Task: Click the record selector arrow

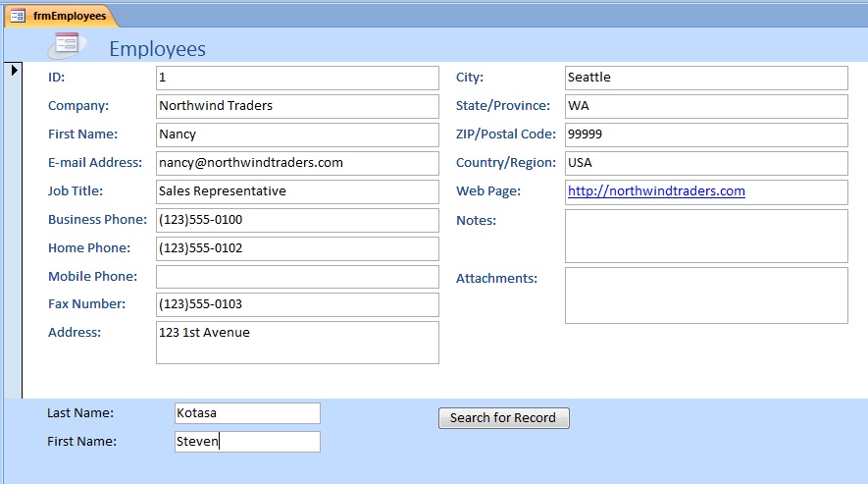Action: coord(15,70)
